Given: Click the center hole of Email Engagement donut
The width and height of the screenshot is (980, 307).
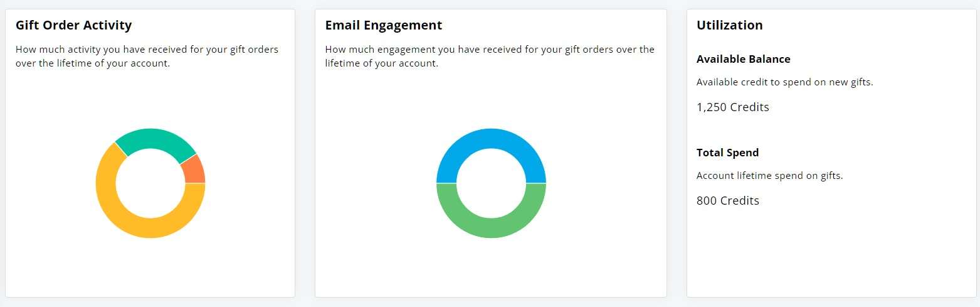Looking at the screenshot, I should pyautogui.click(x=491, y=183).
